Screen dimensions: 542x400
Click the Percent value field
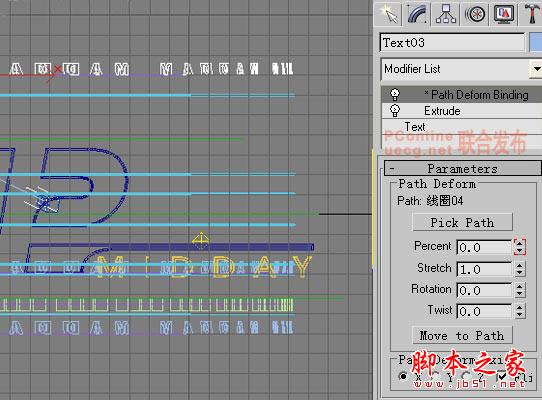click(484, 247)
